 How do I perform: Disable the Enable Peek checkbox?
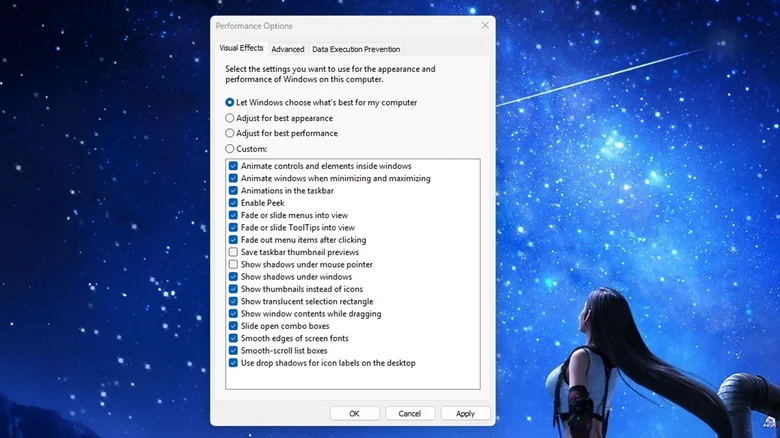pos(233,203)
